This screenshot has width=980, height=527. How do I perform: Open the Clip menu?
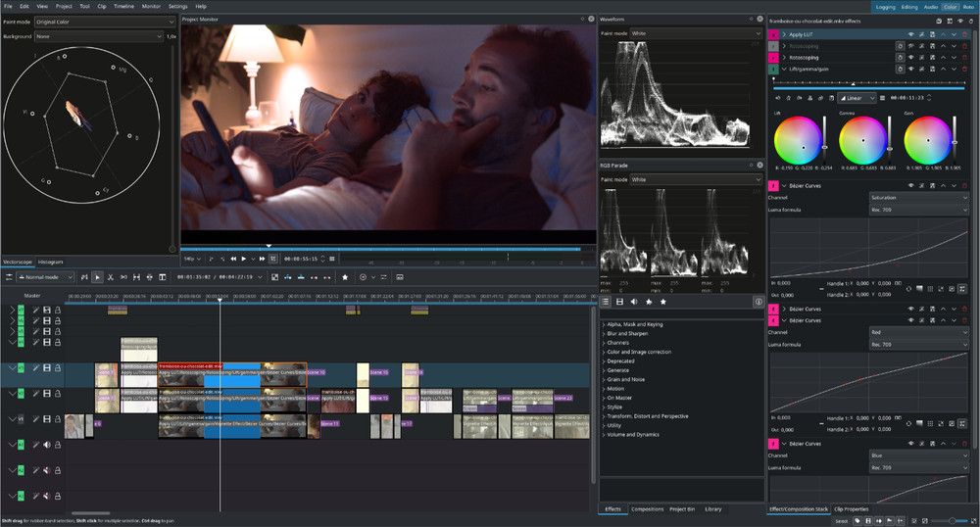tap(101, 6)
